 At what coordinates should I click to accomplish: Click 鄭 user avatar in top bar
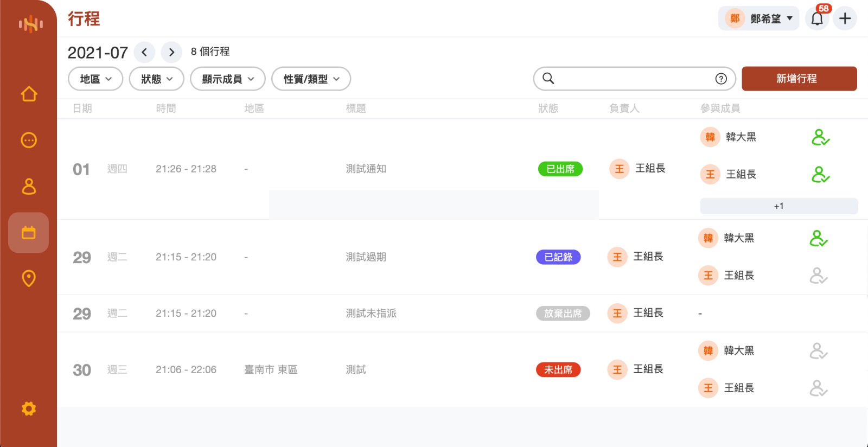pyautogui.click(x=735, y=18)
